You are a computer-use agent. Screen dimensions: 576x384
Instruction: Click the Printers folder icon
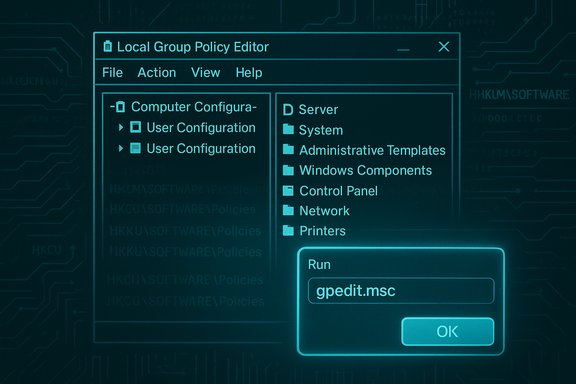pos(288,230)
